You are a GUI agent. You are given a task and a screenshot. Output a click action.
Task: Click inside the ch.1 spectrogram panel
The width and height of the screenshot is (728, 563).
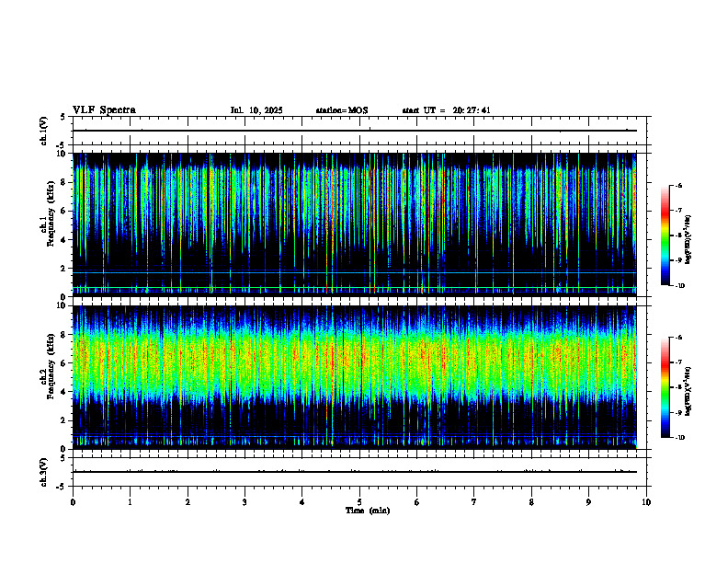pos(355,224)
